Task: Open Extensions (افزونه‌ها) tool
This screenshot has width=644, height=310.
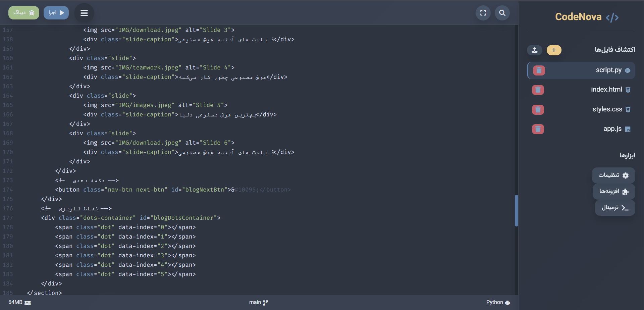Action: (613, 191)
